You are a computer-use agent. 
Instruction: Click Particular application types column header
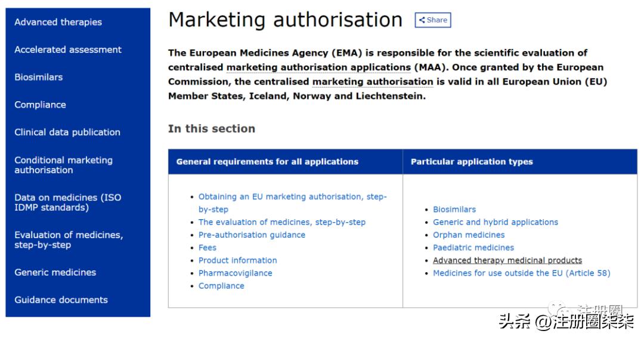pyautogui.click(x=472, y=161)
